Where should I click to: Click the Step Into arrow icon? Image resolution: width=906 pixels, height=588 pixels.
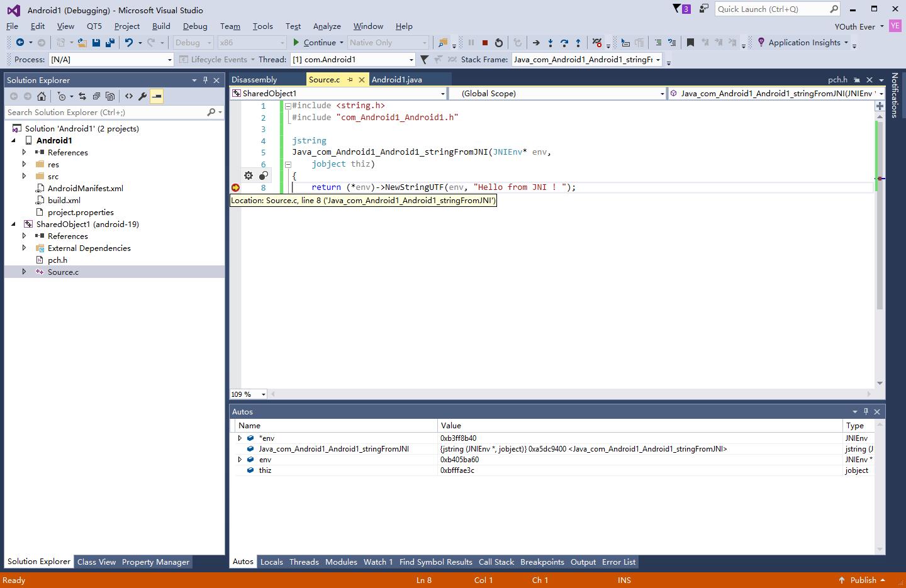[551, 43]
